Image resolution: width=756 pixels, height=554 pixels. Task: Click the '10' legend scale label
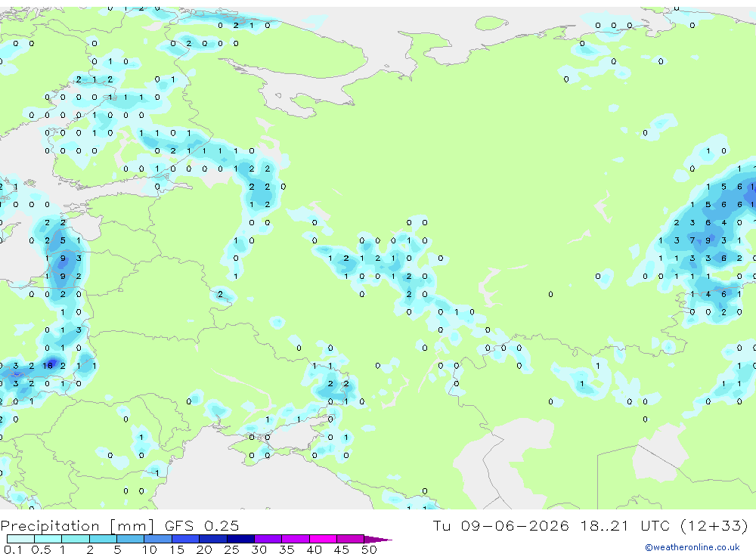(150, 549)
